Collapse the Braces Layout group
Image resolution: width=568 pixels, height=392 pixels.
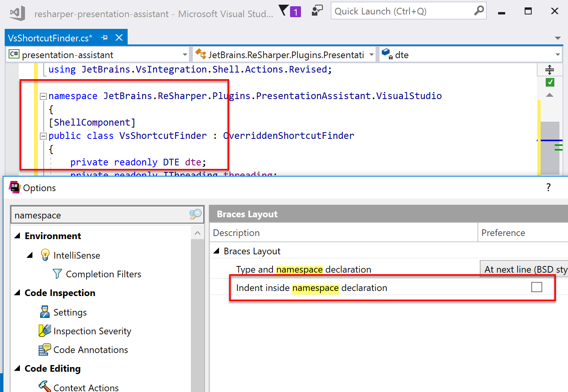pyautogui.click(x=216, y=251)
